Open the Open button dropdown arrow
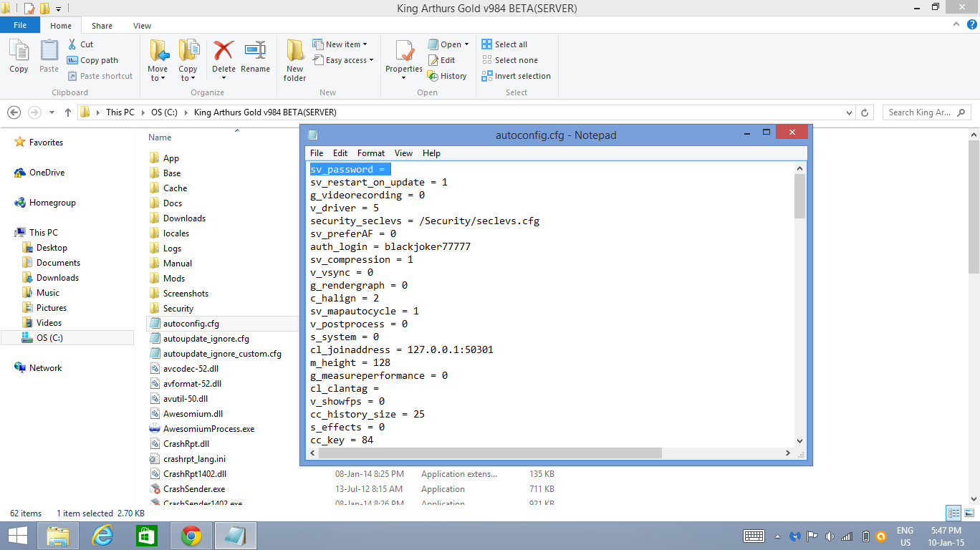Screen dimensions: 980x550 pyautogui.click(x=466, y=44)
